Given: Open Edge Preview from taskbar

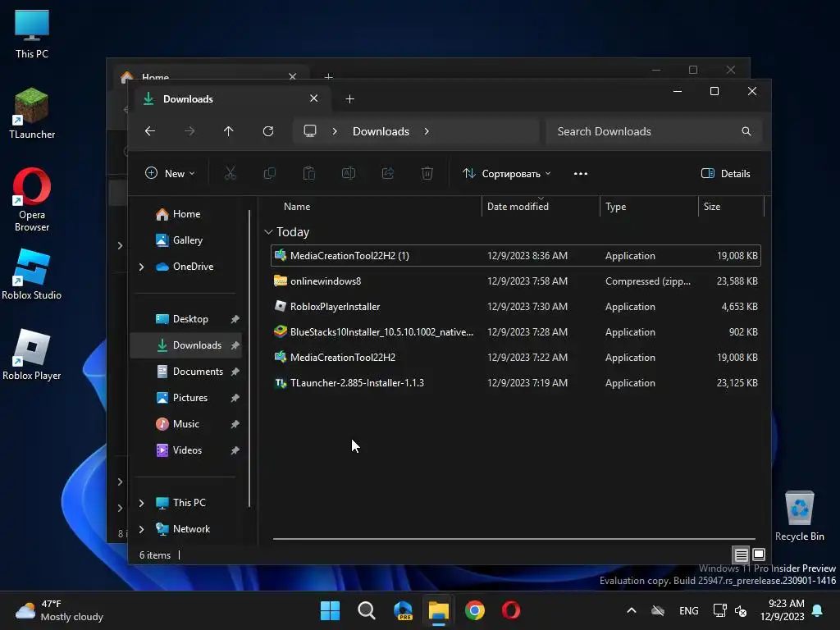Looking at the screenshot, I should tap(403, 610).
